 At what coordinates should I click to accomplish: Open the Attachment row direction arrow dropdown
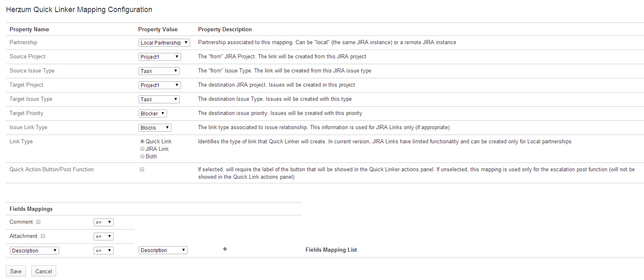coord(104,237)
